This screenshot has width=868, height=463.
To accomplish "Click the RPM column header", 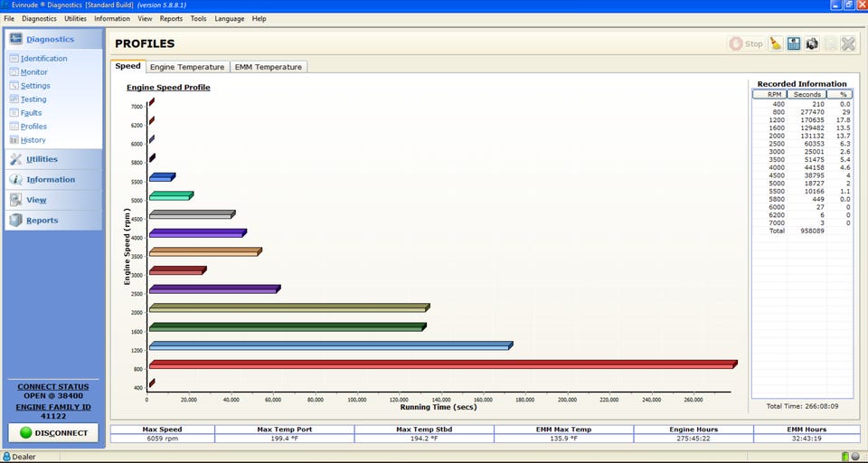I will coord(769,95).
